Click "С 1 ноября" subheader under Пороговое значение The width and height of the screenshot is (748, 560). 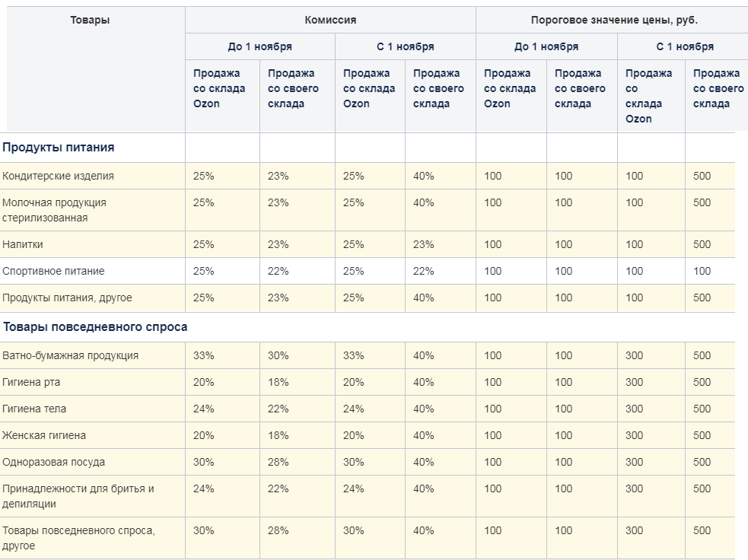point(684,46)
